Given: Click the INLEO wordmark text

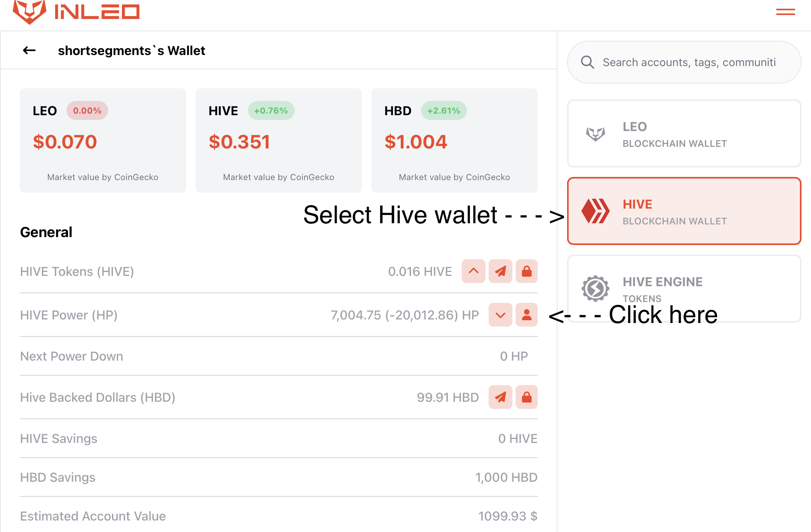Looking at the screenshot, I should pyautogui.click(x=97, y=11).
